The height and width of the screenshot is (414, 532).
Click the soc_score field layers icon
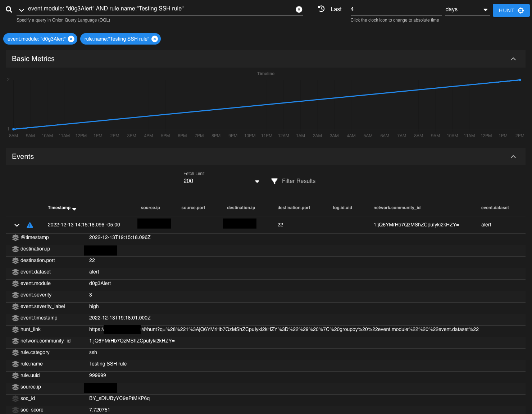15,410
